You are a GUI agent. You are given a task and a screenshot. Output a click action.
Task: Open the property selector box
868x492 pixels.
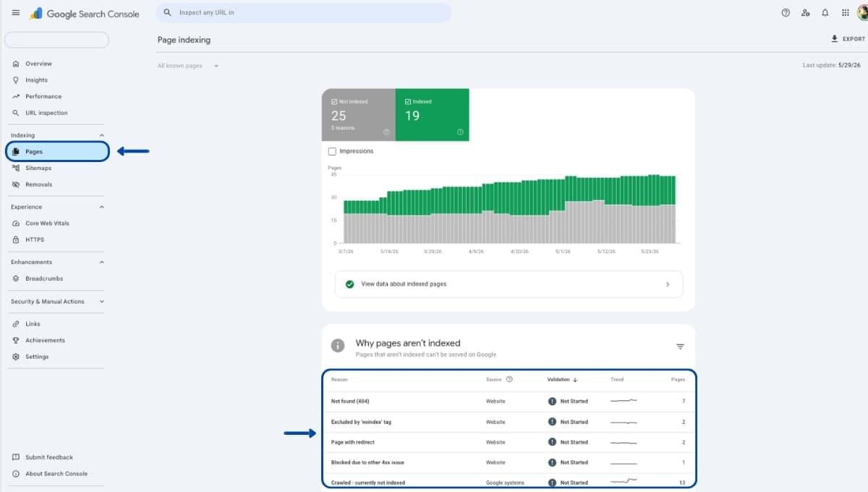click(x=56, y=40)
